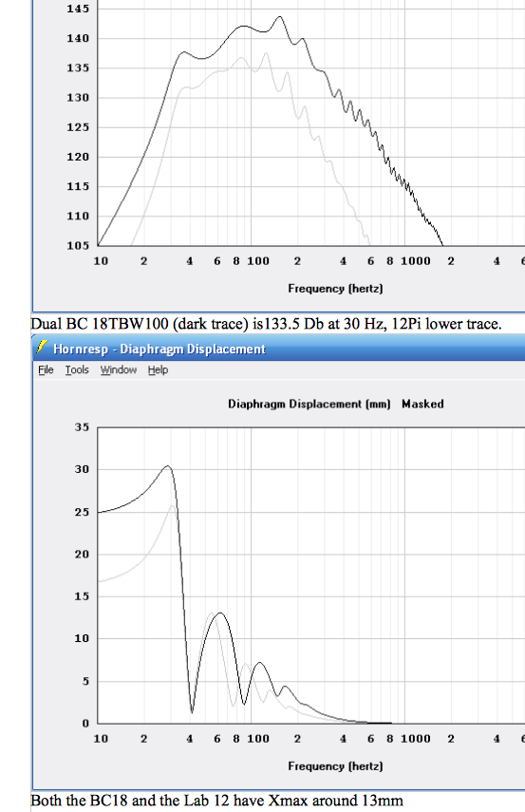Click the 'Masked' label above displacement chart
Viewport: 525px width, 812px height.
pyautogui.click(x=422, y=404)
